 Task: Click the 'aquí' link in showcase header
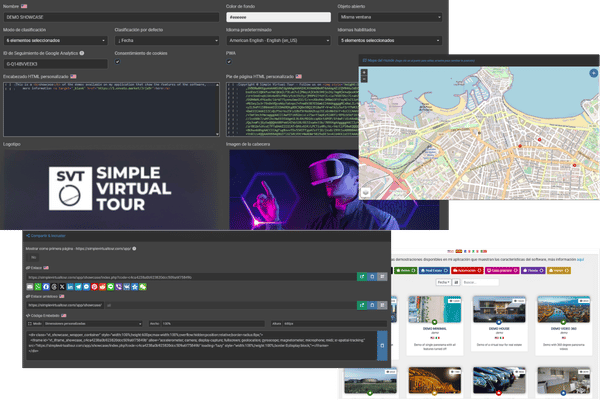[x=580, y=260]
